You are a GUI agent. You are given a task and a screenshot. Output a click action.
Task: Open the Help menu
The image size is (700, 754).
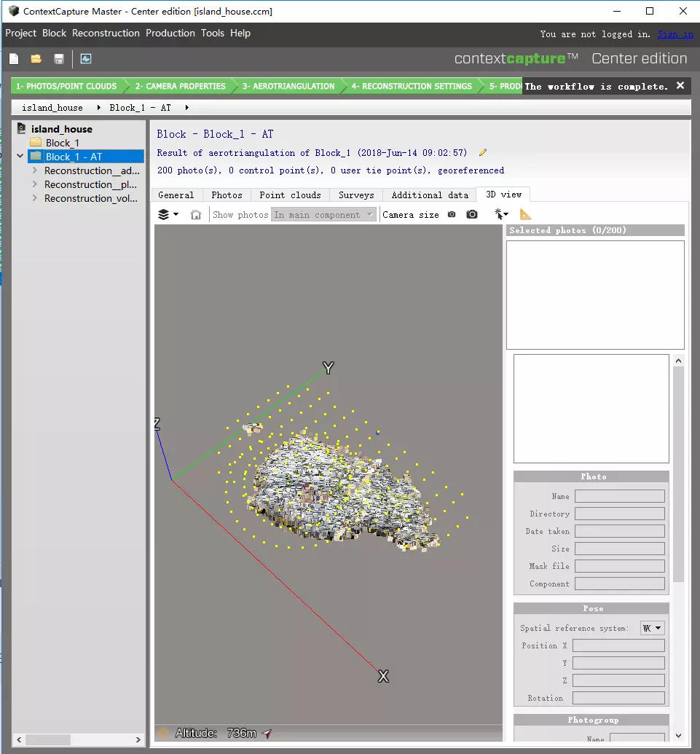click(240, 34)
